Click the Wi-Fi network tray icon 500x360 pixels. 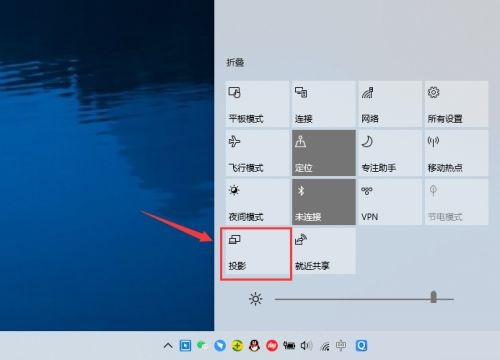click(325, 346)
